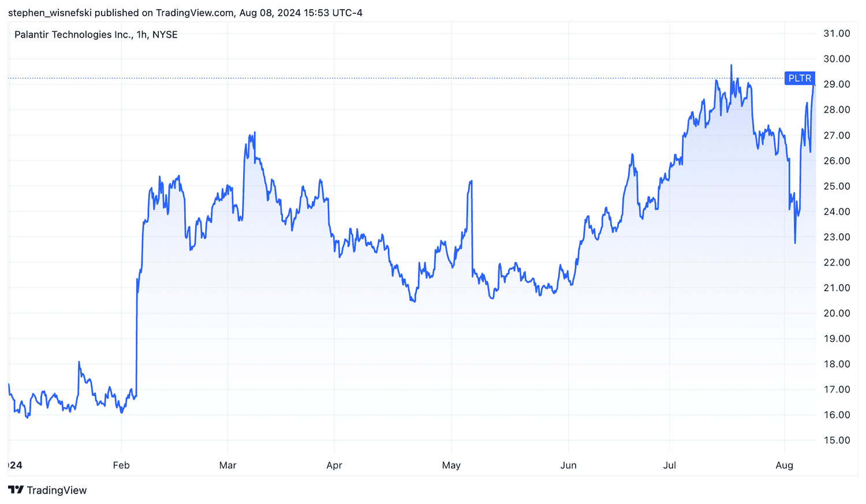Click the Feb time axis label
This screenshot has width=866, height=504.
121,465
